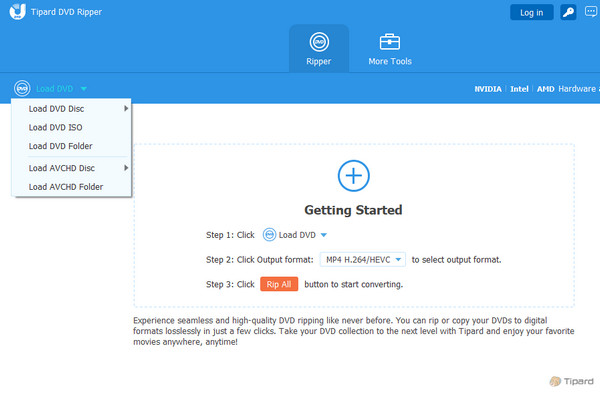Click the large plus add icon
The width and height of the screenshot is (600, 403).
click(353, 176)
